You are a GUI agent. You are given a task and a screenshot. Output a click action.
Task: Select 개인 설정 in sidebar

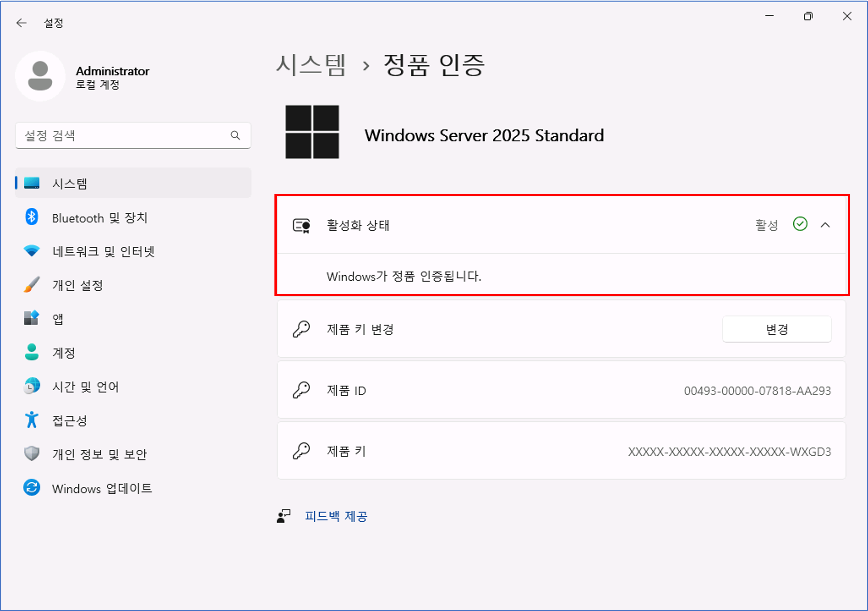click(78, 285)
